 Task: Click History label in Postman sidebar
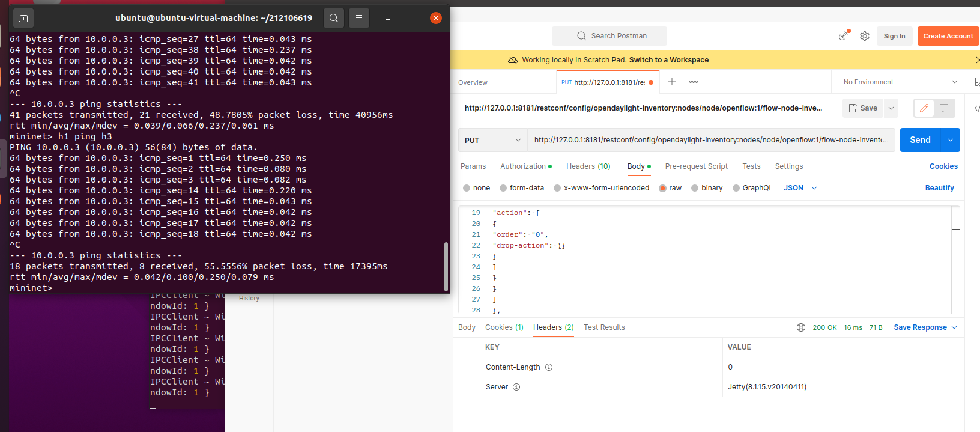pos(249,298)
